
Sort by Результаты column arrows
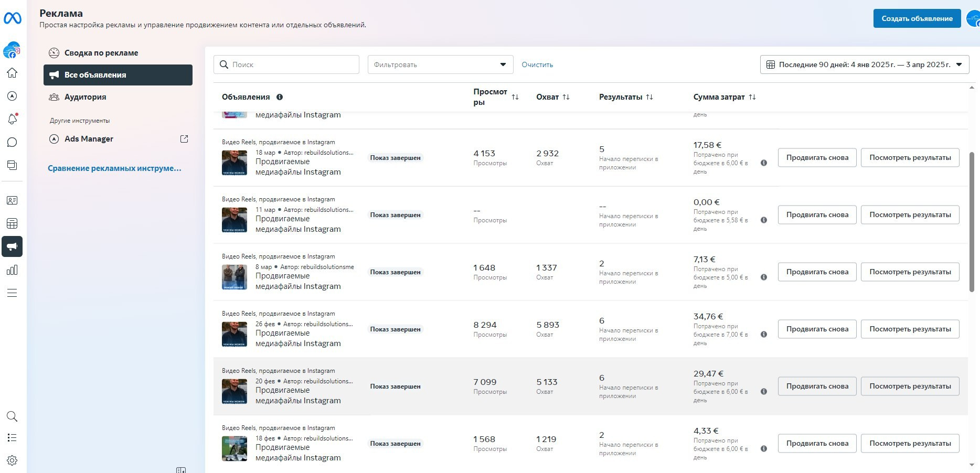point(649,97)
